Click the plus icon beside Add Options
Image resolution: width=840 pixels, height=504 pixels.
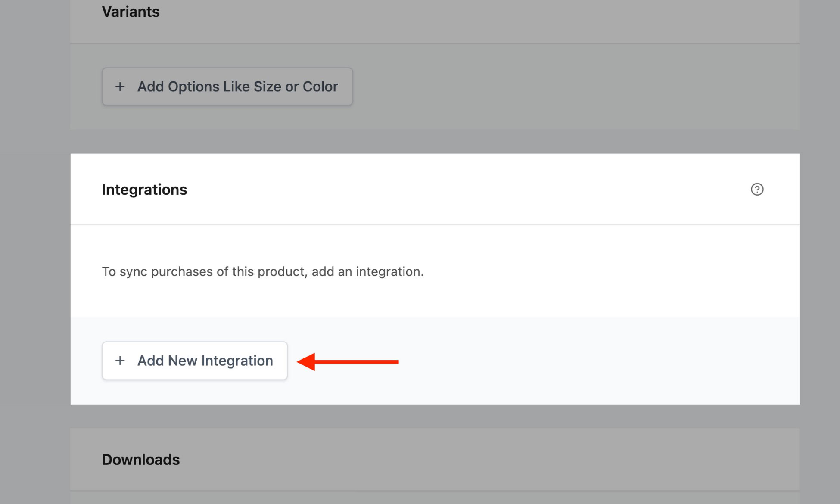pos(120,87)
